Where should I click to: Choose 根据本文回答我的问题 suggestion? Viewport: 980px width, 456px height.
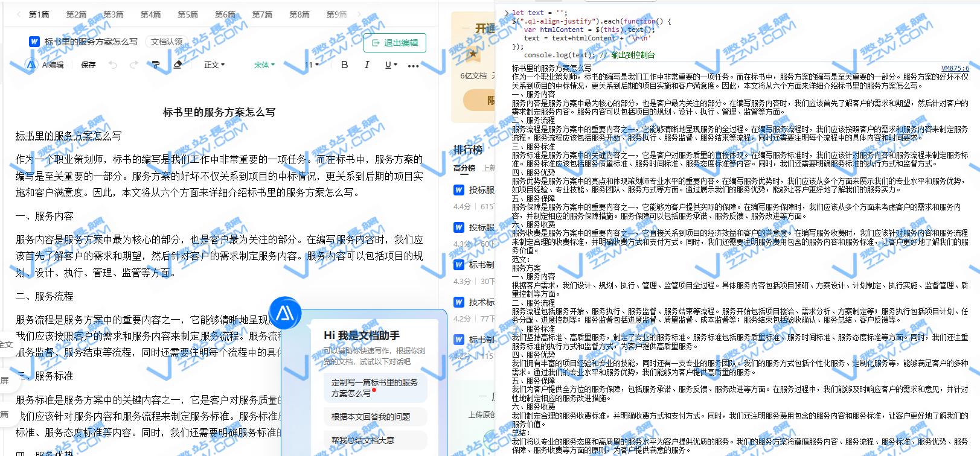coord(375,417)
